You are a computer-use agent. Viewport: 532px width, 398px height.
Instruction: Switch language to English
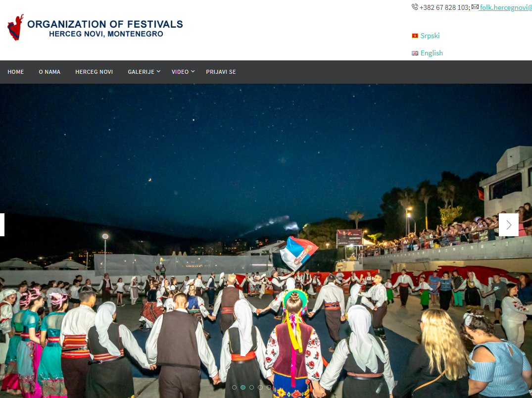pos(432,53)
